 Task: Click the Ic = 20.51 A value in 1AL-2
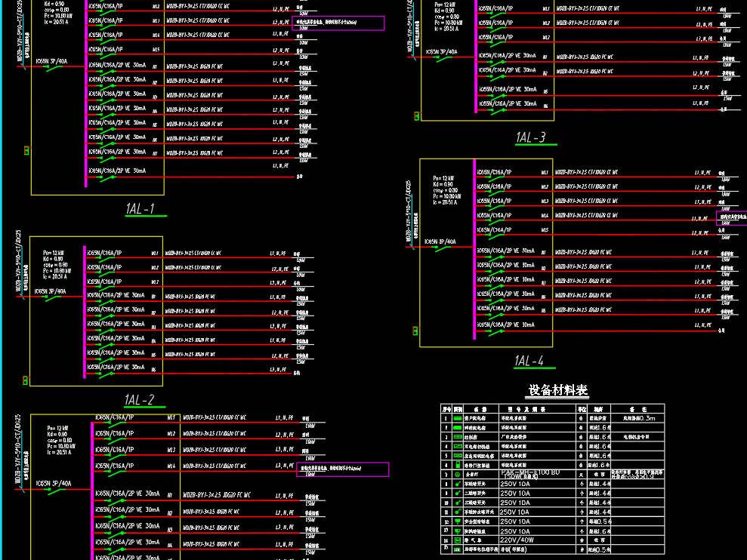55,277
